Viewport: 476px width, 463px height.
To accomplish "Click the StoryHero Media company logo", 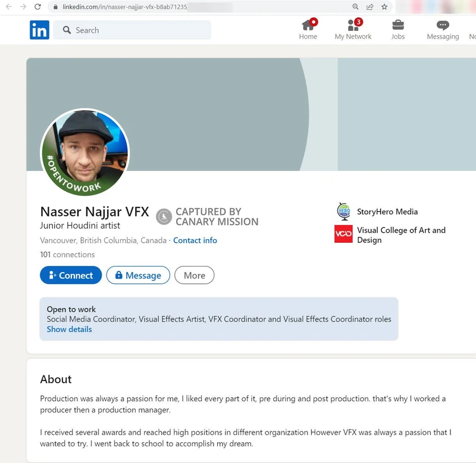I will 344,211.
